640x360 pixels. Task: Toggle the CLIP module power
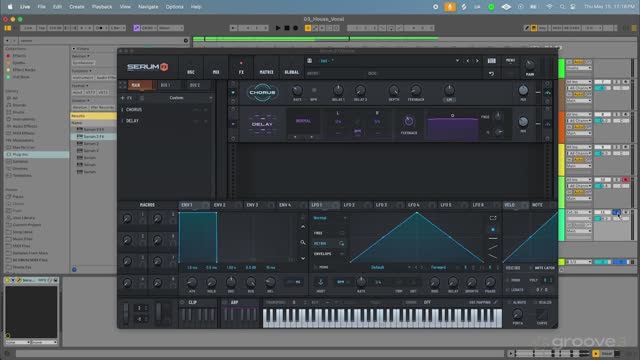coord(182,302)
